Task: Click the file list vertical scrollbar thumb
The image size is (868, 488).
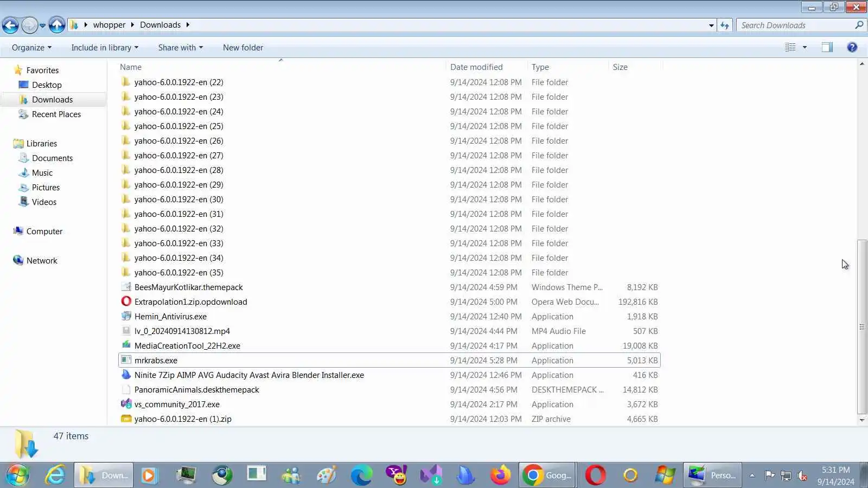Action: pyautogui.click(x=862, y=327)
